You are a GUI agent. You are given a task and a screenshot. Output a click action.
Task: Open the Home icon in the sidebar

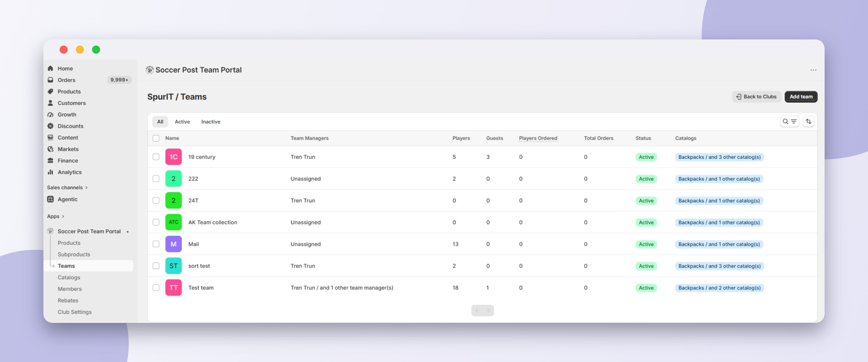tap(50, 68)
